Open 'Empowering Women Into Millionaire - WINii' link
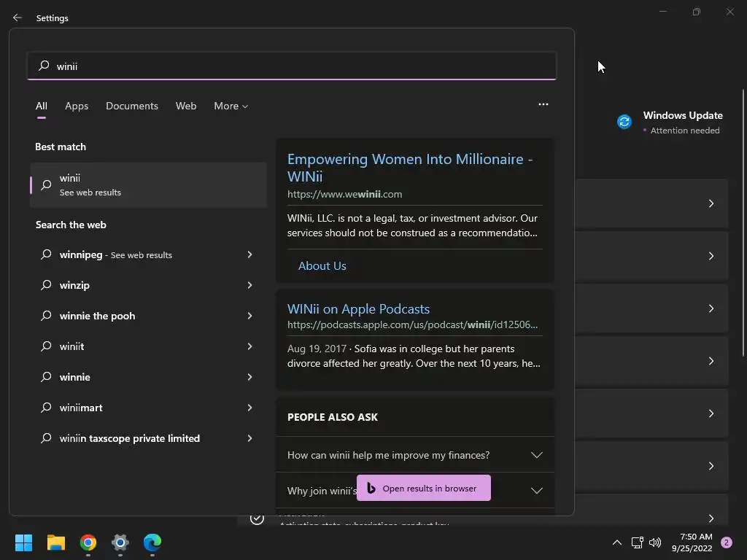Viewport: 747px width, 560px height. coord(410,168)
